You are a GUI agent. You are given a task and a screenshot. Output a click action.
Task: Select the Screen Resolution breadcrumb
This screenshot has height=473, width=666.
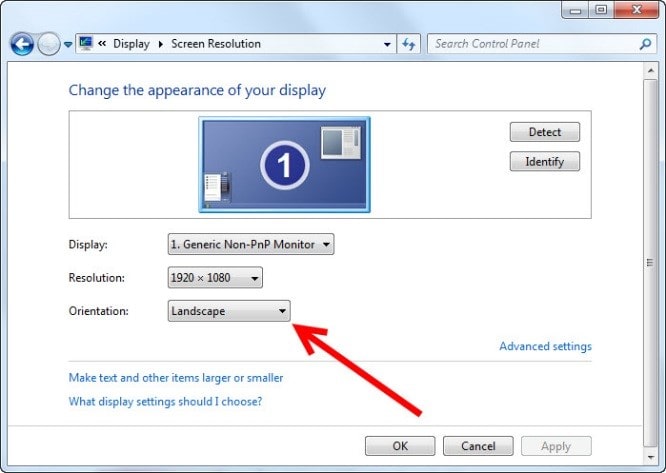coord(216,44)
